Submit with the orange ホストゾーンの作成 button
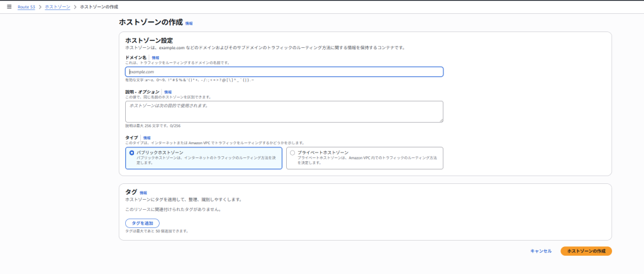Screen dimensions: 644x274 [586, 251]
